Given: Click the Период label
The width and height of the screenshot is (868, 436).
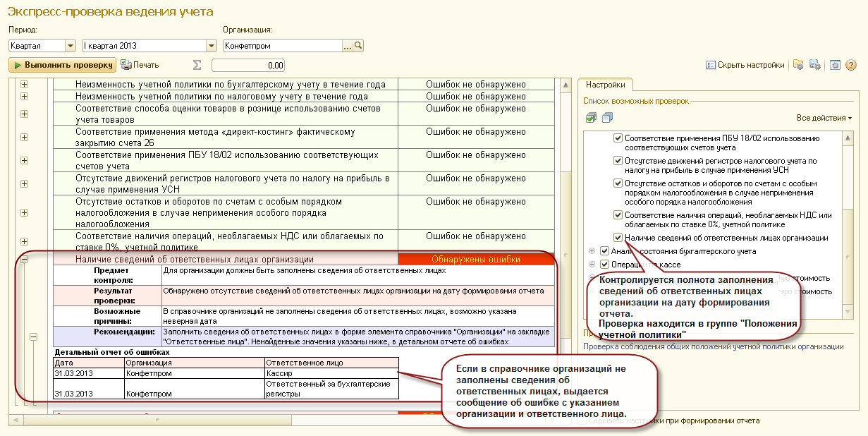Looking at the screenshot, I should (x=23, y=30).
